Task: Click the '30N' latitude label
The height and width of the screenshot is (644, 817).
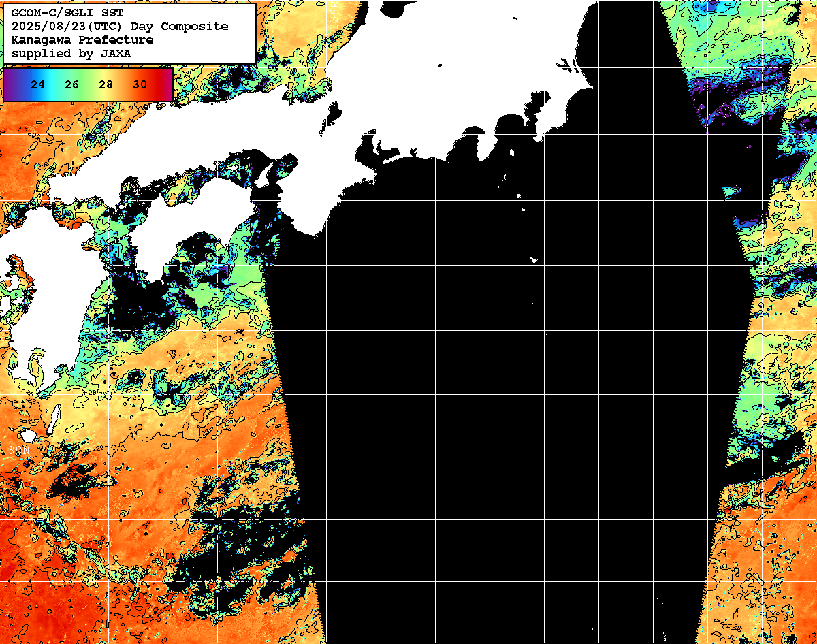Action: pos(19,450)
